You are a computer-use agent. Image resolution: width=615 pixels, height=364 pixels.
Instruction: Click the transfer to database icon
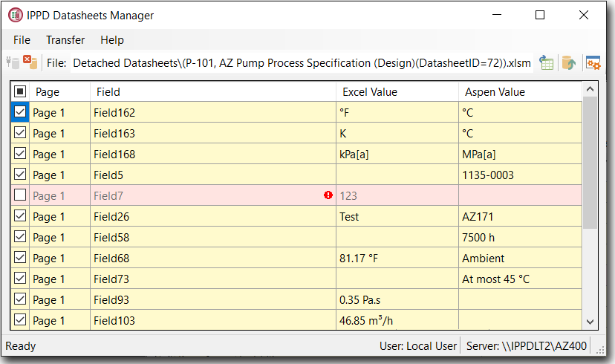(568, 63)
